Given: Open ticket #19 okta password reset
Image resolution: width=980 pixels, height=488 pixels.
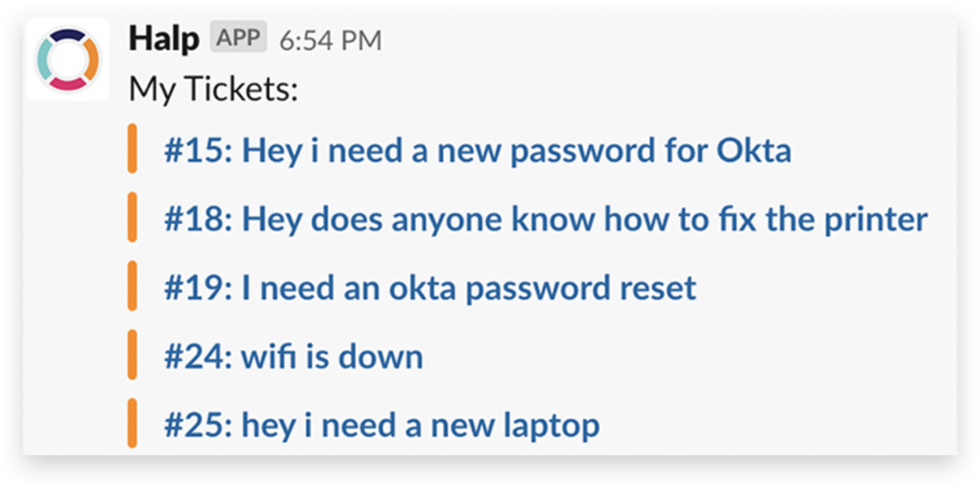Looking at the screenshot, I should 430,288.
